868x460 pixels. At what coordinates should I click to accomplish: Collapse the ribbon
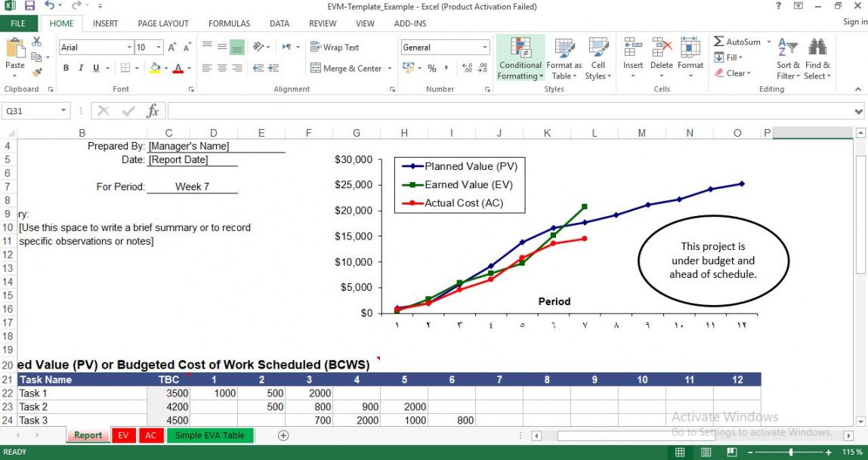(x=858, y=89)
